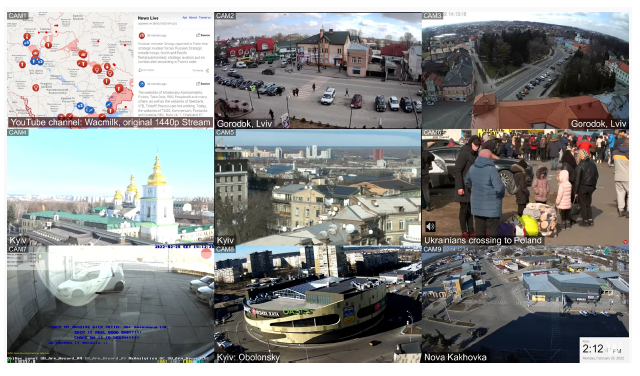Open the CAM9 Nova Kakhovka market feed
Screen dimensions: 640x376
(x=525, y=304)
